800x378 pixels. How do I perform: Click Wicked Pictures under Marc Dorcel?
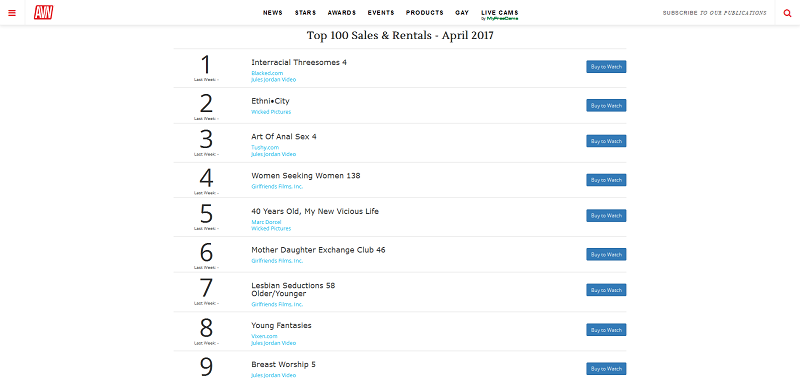tap(271, 229)
